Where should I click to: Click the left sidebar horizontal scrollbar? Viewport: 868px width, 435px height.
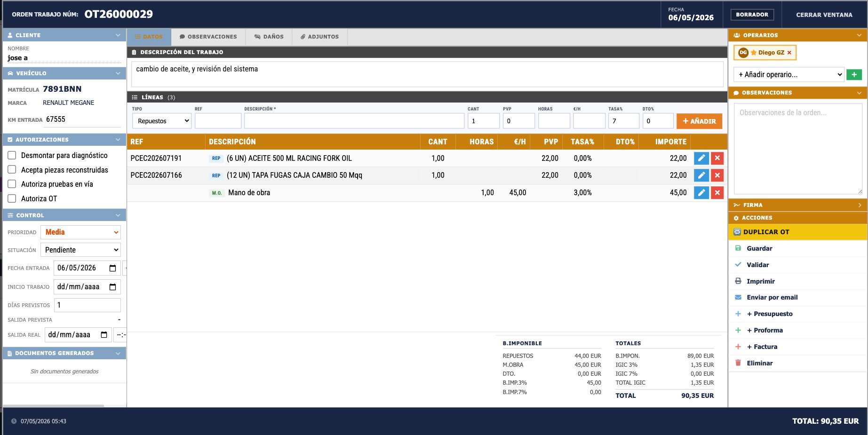53,405
